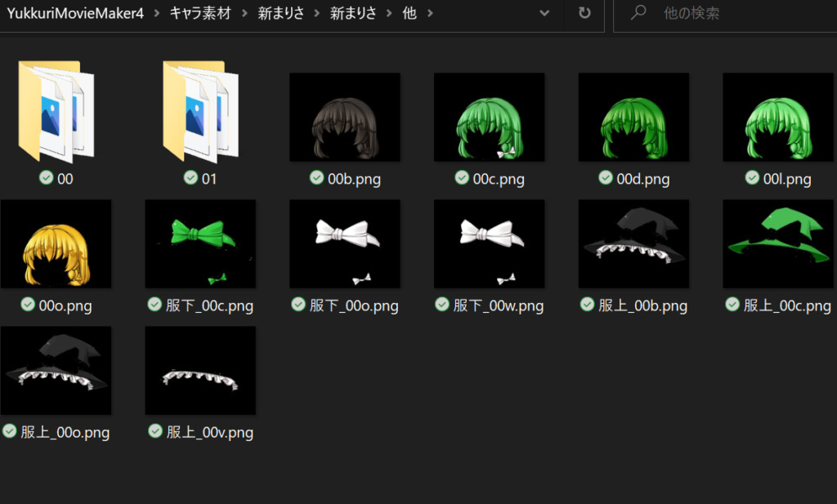Viewport: 837px width, 504px height.
Task: Click the file name 服上_00c.png
Action: click(x=787, y=306)
